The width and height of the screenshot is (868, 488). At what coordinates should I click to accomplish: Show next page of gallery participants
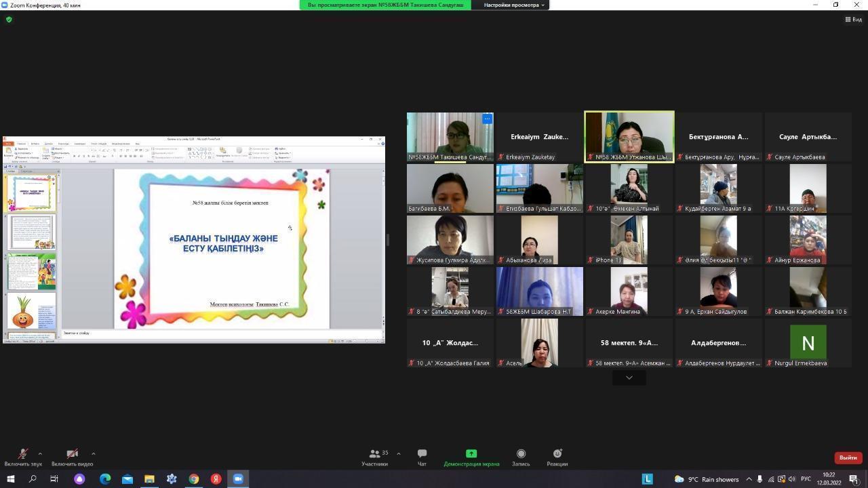click(629, 378)
